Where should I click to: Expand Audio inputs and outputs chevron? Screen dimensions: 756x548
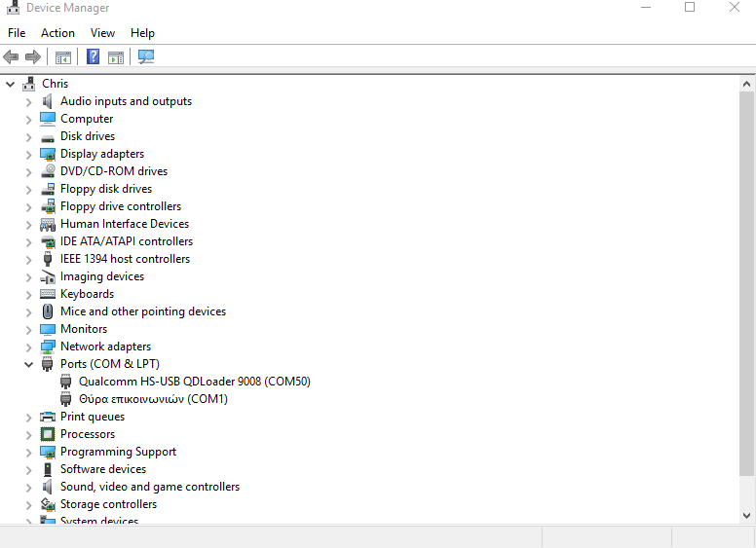pyautogui.click(x=28, y=102)
